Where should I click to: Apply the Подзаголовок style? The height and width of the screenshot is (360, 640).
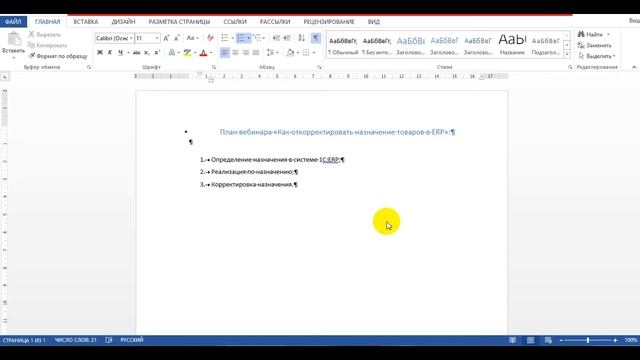pos(546,45)
